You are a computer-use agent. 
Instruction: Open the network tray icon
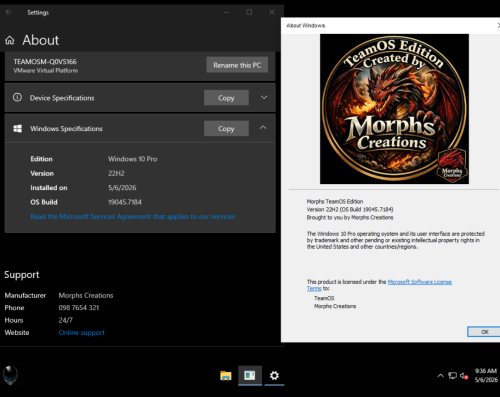pyautogui.click(x=452, y=376)
